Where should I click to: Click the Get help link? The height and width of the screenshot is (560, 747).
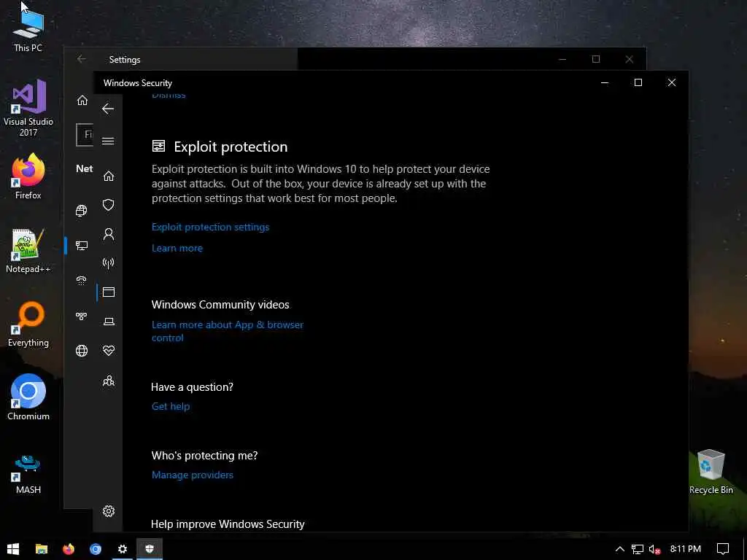pos(171,406)
